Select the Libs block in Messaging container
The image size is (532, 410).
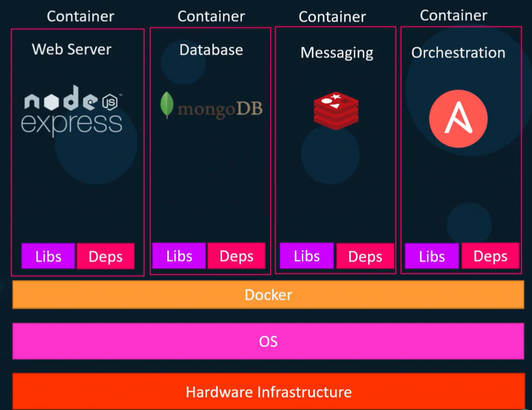(x=307, y=256)
